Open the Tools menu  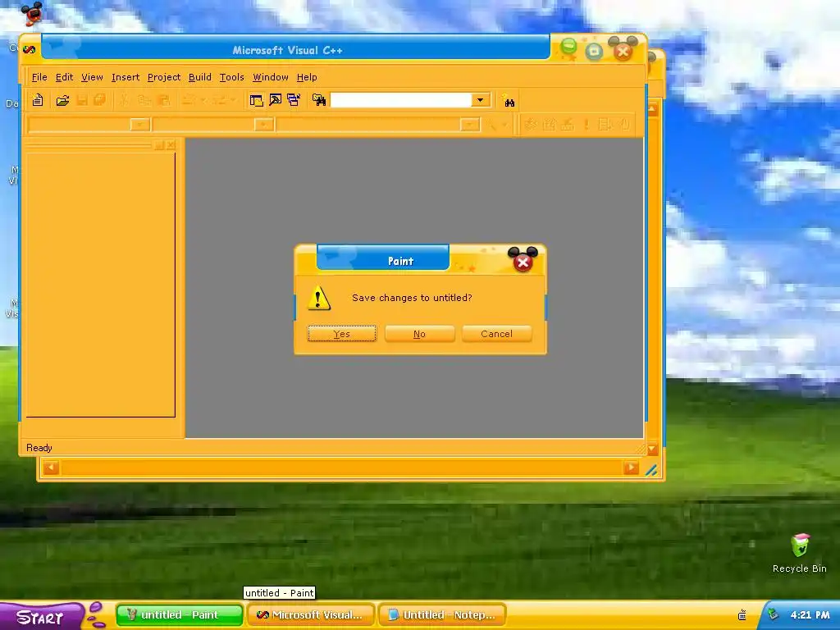[x=232, y=77]
